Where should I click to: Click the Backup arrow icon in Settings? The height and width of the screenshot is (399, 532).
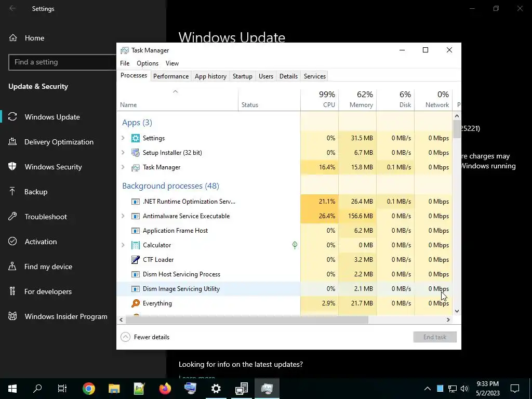(12, 191)
